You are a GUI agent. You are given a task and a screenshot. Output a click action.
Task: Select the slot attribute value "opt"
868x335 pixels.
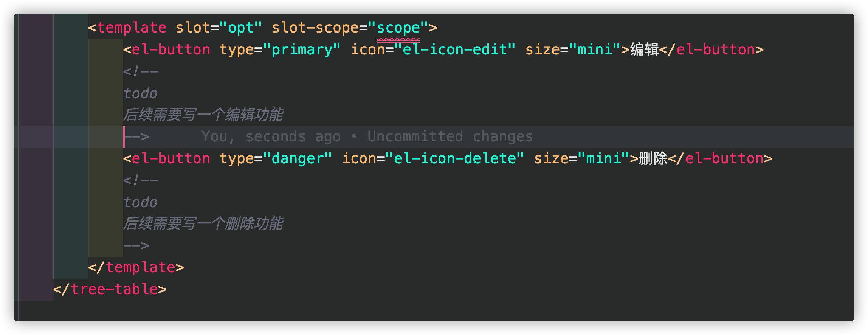pos(240,28)
